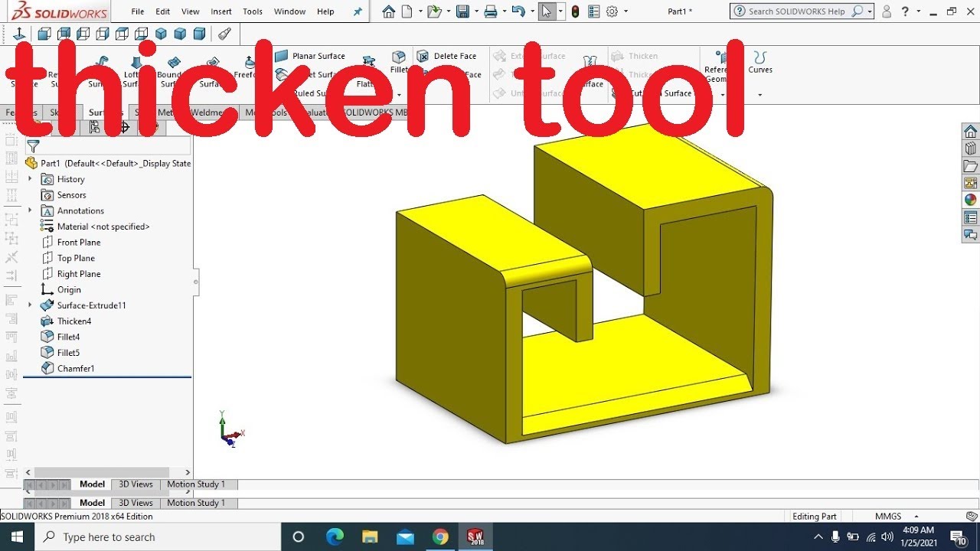This screenshot has height=551, width=980.
Task: Pin the menu bar with the pushpin
Action: (358, 11)
